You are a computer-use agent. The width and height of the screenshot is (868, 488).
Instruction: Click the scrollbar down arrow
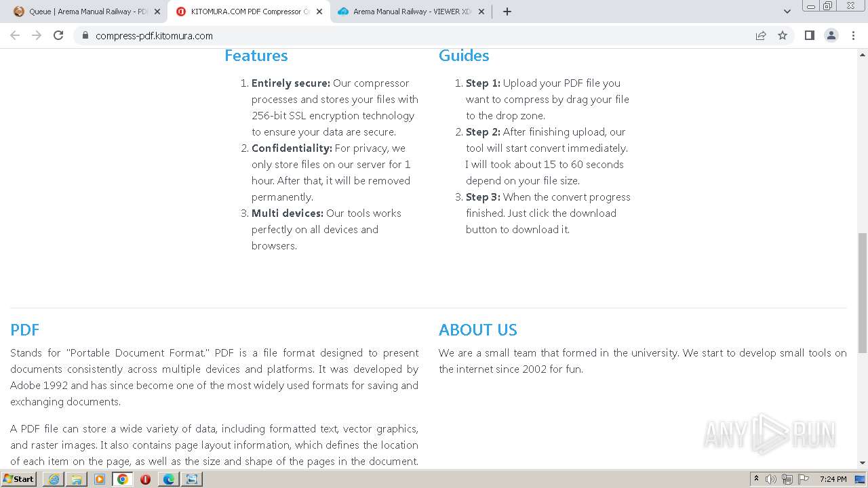pos(863,463)
